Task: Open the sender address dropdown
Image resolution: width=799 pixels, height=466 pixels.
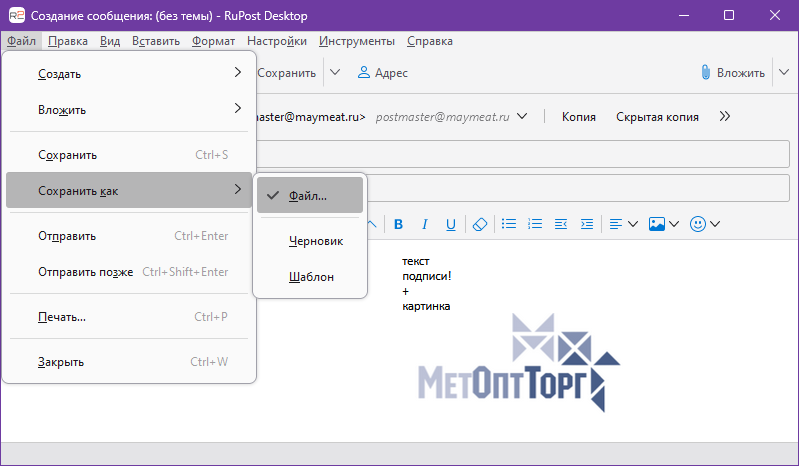Action: pos(522,117)
